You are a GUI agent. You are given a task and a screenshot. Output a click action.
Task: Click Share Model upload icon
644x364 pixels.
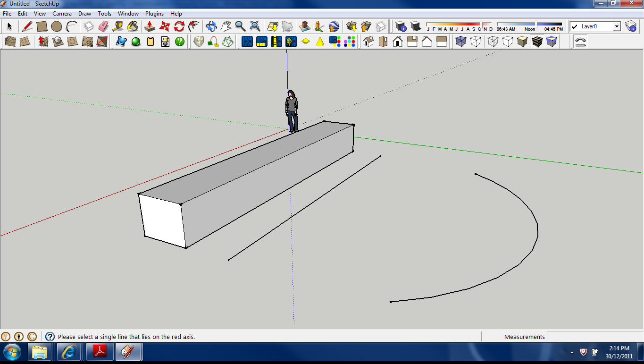[x=366, y=26]
